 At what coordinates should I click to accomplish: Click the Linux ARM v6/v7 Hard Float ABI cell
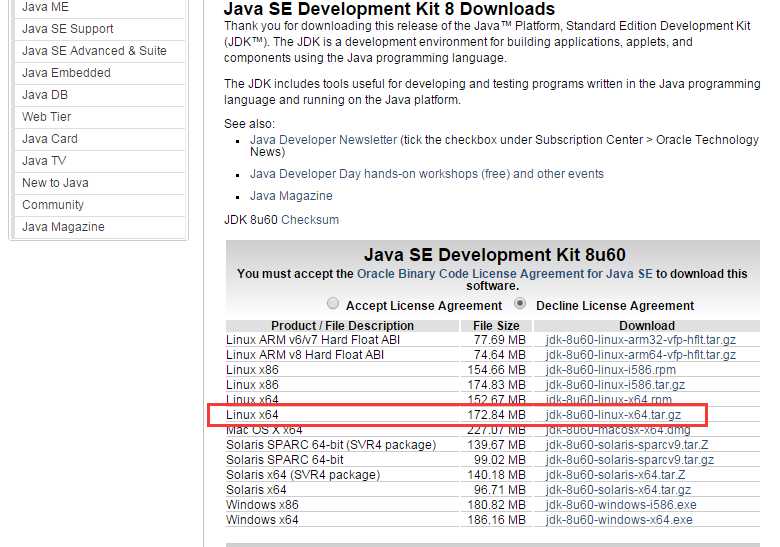[313, 340]
